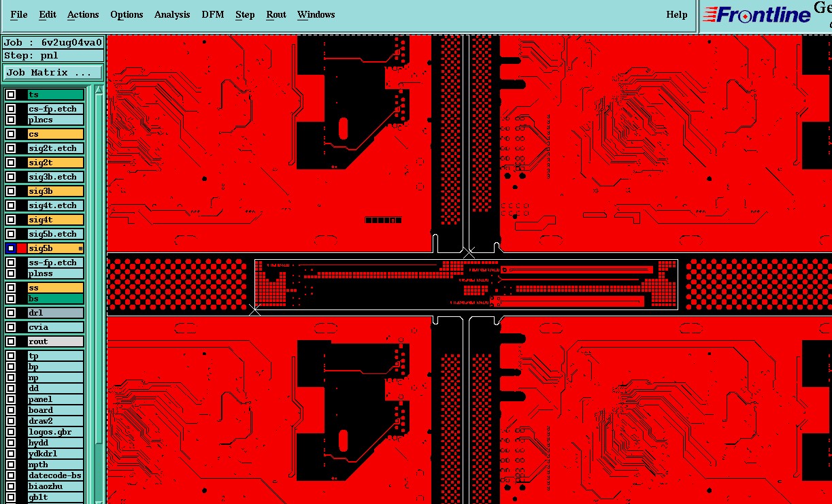Select the hydd layer name
The image size is (832, 504).
(56, 443)
